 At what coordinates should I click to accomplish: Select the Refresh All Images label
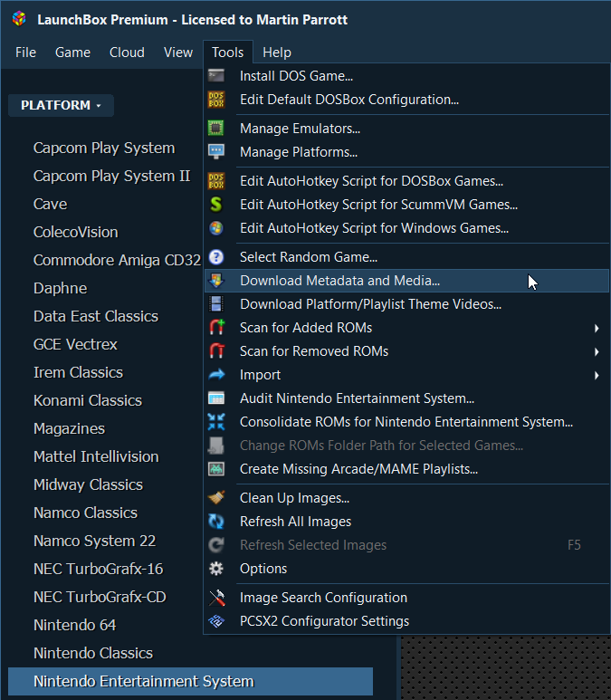295,522
